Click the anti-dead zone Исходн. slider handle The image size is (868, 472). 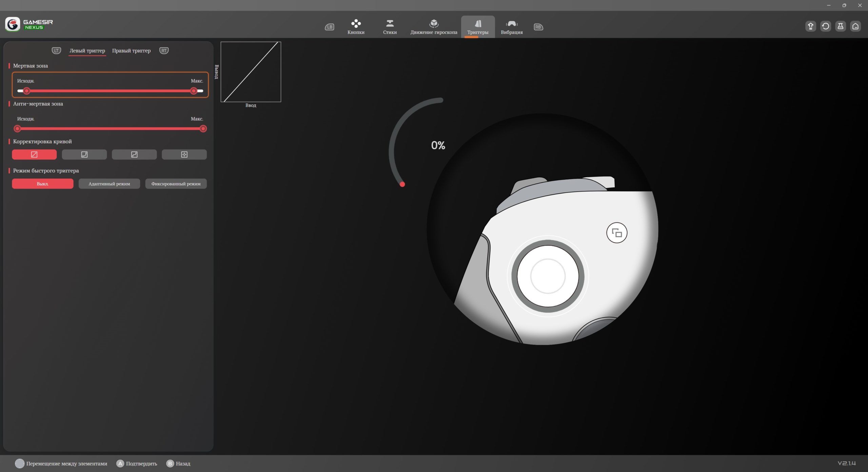pos(17,129)
